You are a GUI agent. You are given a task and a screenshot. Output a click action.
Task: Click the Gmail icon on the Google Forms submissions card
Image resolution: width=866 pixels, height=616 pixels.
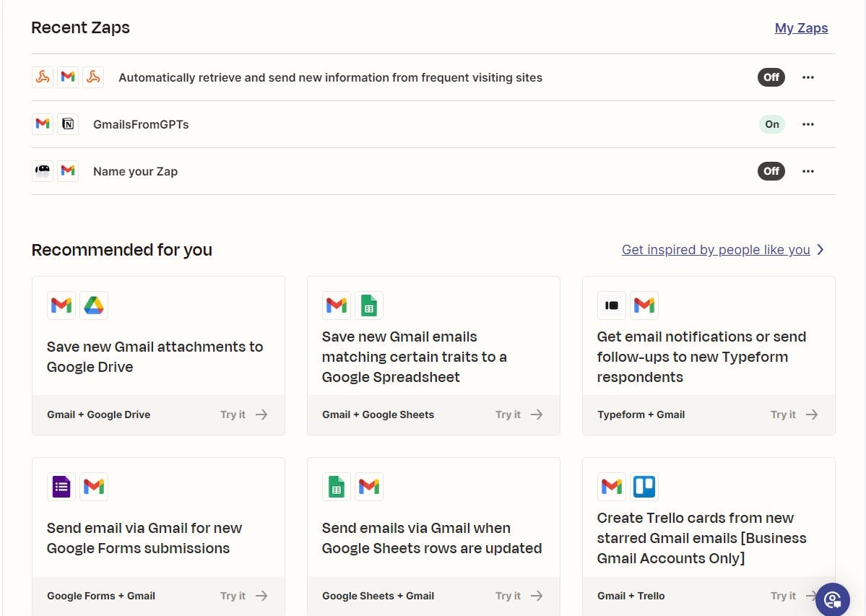[94, 487]
